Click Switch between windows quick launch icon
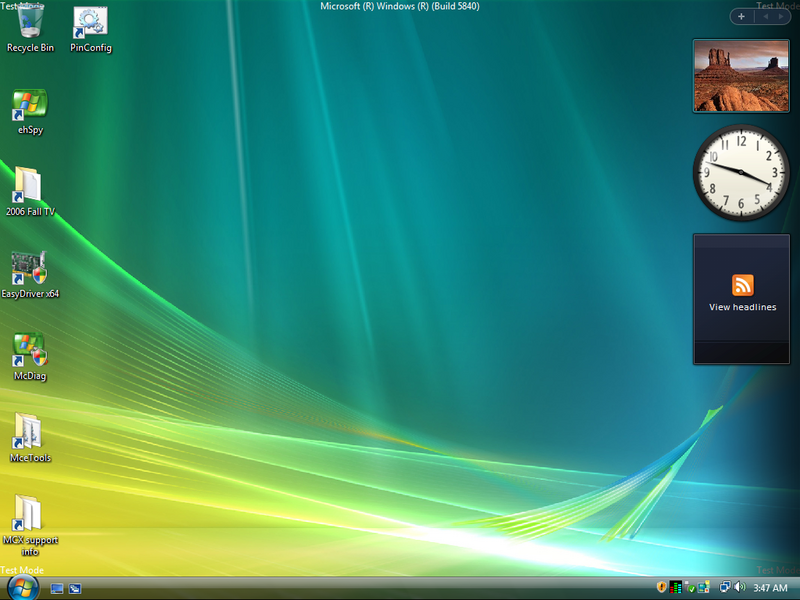Viewport: 800px width, 600px height. click(x=75, y=588)
